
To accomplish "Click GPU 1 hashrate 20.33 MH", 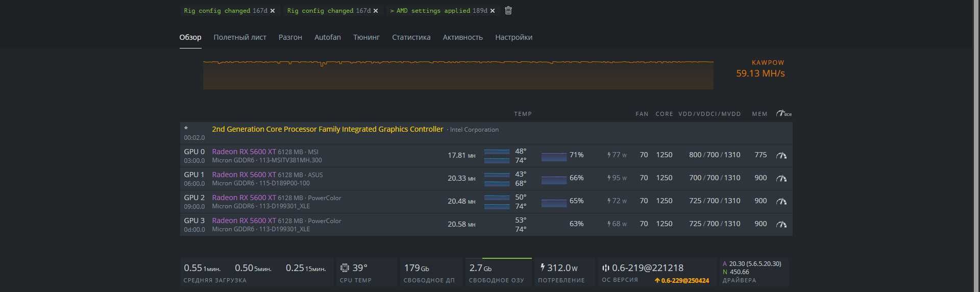I will point(461,178).
